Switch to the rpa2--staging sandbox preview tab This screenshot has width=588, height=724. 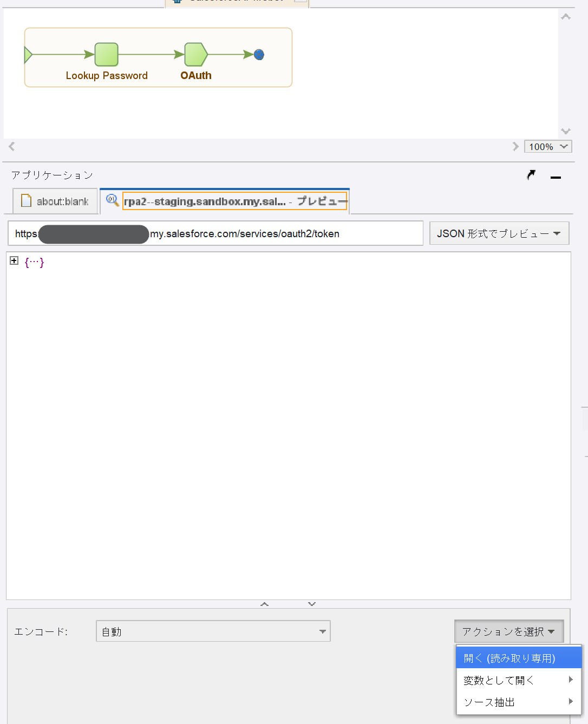[225, 201]
